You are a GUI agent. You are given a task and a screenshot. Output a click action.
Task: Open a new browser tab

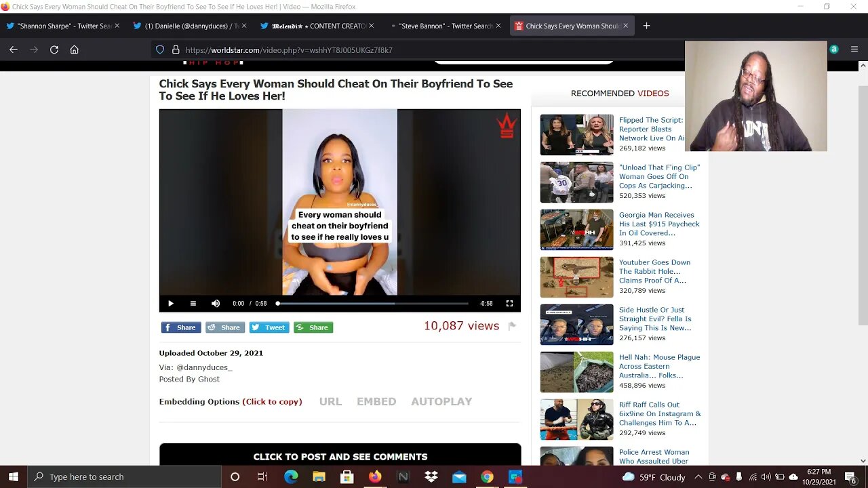[x=646, y=26]
